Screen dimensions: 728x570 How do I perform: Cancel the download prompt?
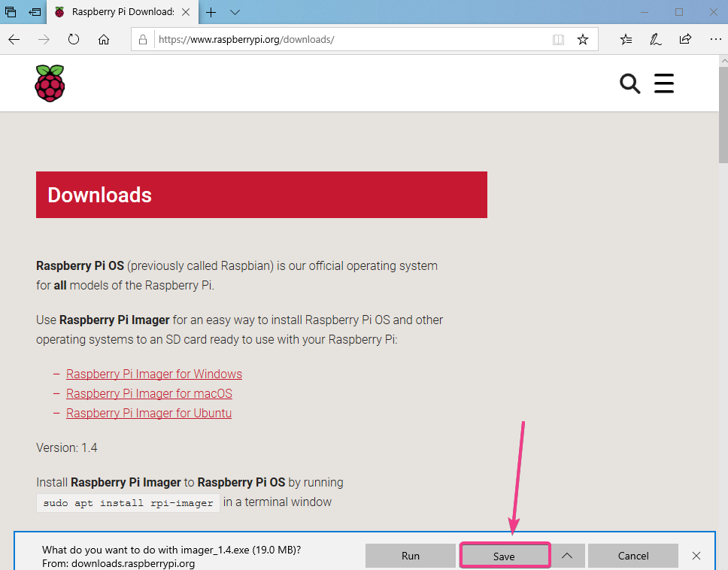click(x=633, y=556)
